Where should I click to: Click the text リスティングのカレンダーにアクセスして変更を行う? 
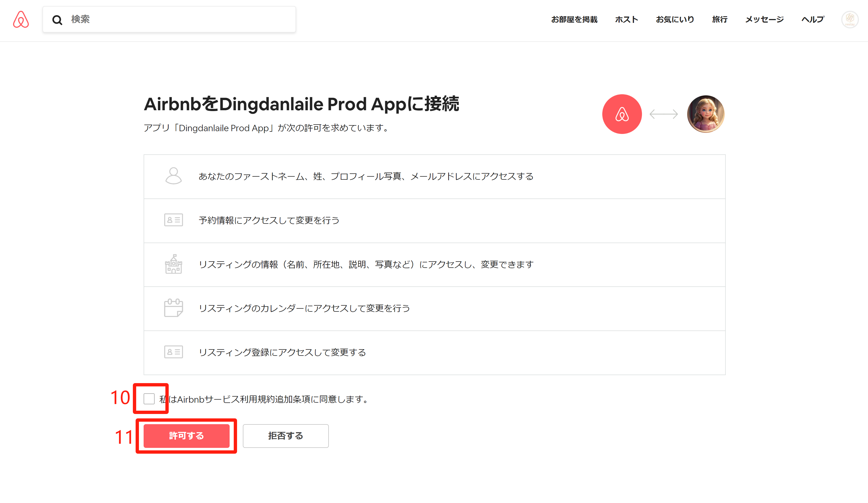[x=304, y=308]
